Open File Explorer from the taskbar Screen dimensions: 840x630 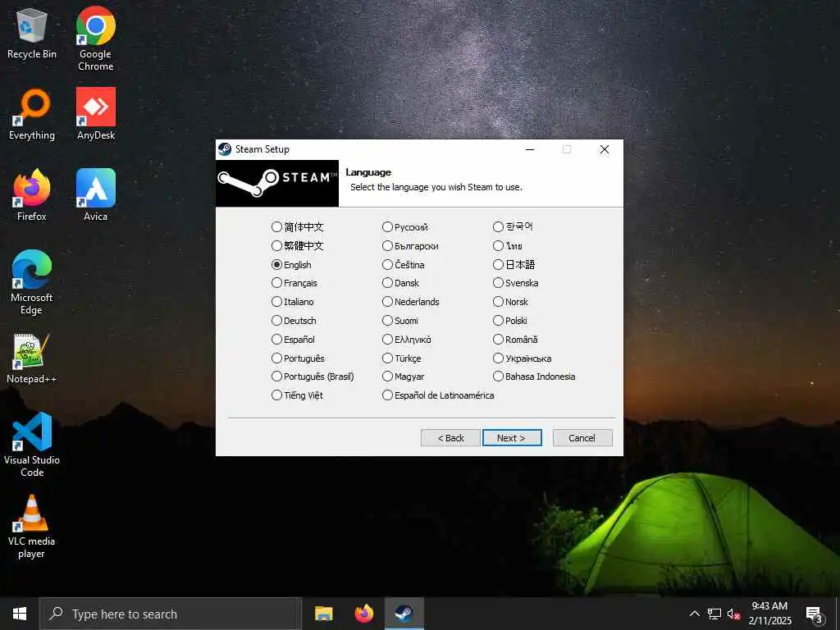click(323, 614)
